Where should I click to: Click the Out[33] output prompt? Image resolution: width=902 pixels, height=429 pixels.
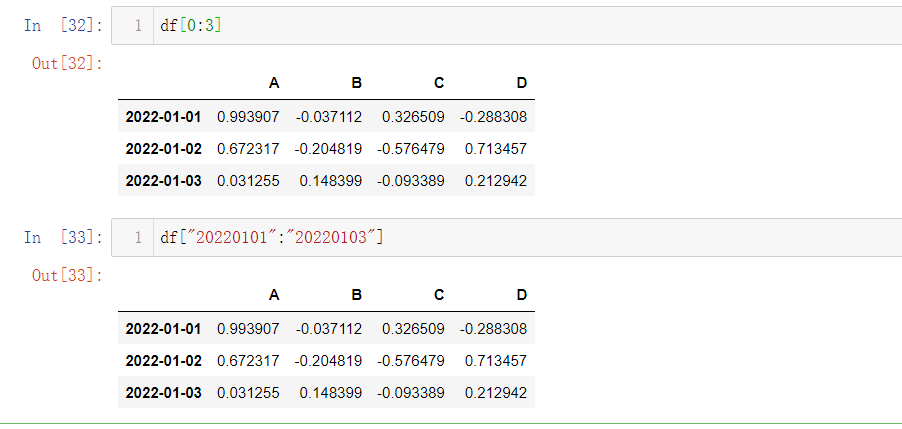click(x=68, y=275)
